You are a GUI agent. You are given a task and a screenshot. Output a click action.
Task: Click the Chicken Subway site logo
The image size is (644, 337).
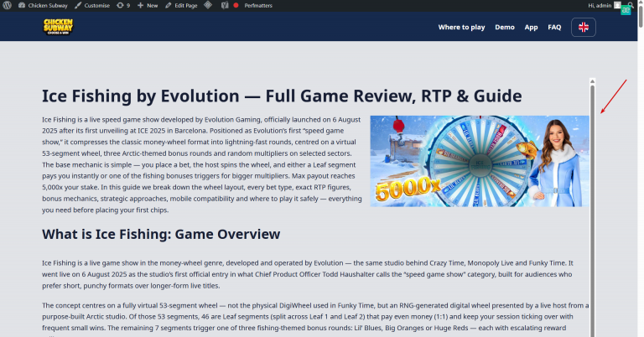point(58,27)
